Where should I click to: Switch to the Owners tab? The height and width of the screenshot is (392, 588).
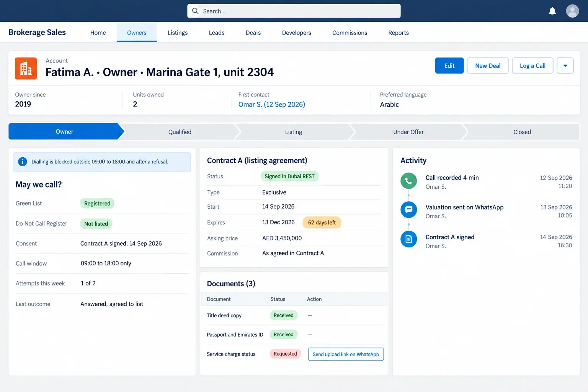click(137, 33)
